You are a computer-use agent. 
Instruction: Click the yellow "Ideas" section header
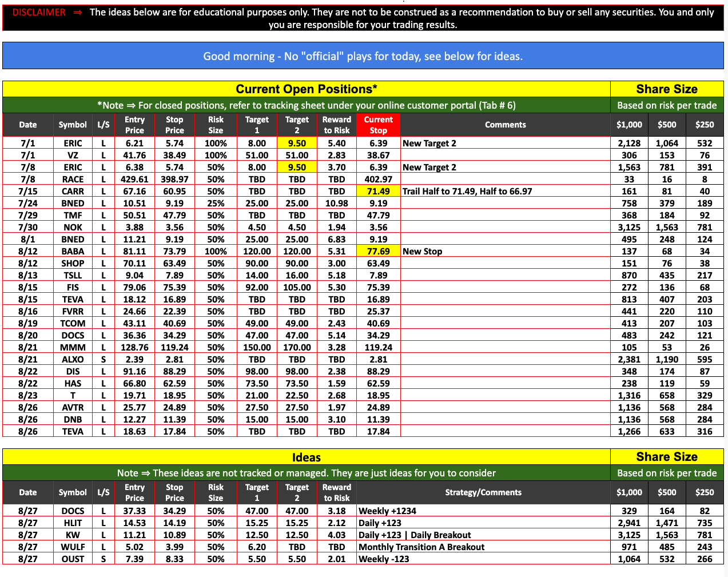[306, 457]
